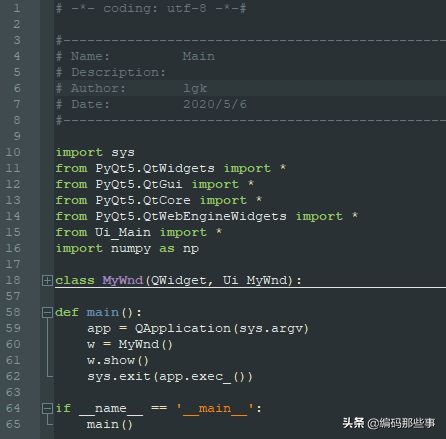Click the 'PyQt5.QtCore' module name
446x439 pixels.
pyautogui.click(x=143, y=201)
